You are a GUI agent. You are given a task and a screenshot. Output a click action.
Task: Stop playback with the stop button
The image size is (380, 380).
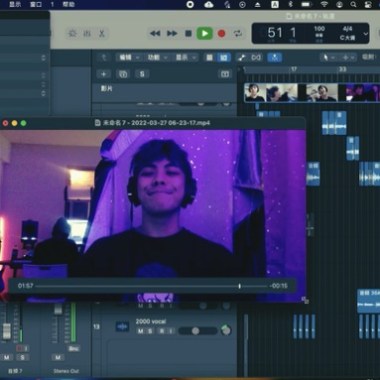pyautogui.click(x=188, y=33)
